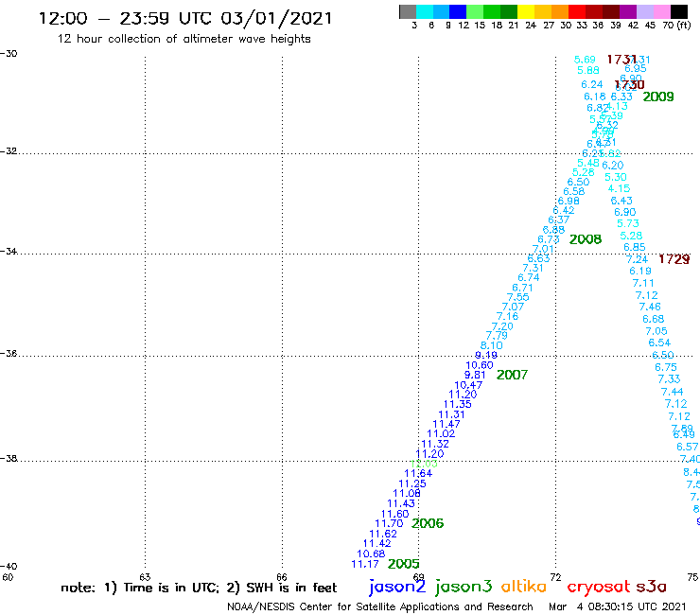Click the 2009 time marker

658,97
